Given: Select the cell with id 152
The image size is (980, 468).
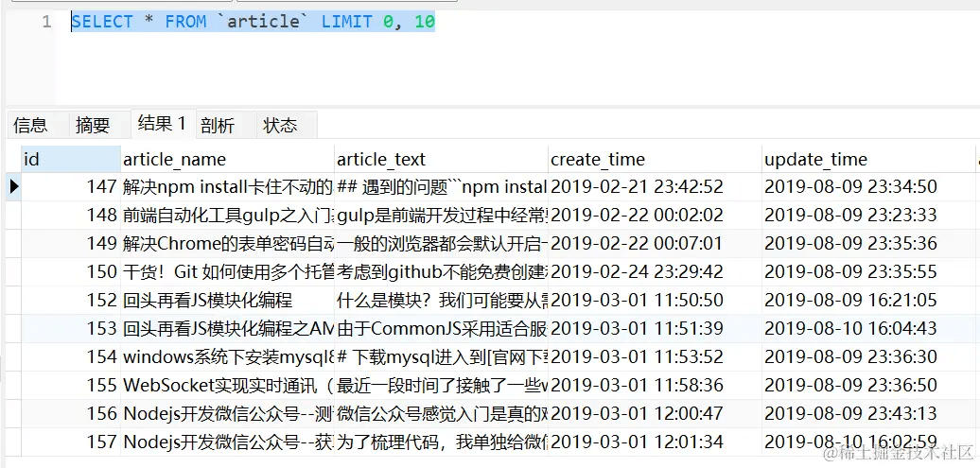Looking at the screenshot, I should pos(71,300).
